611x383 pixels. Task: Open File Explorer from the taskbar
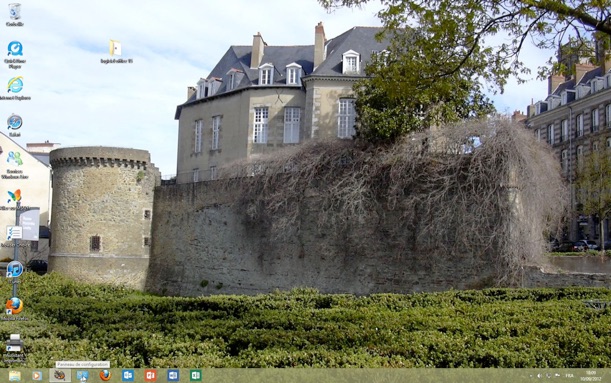14,376
